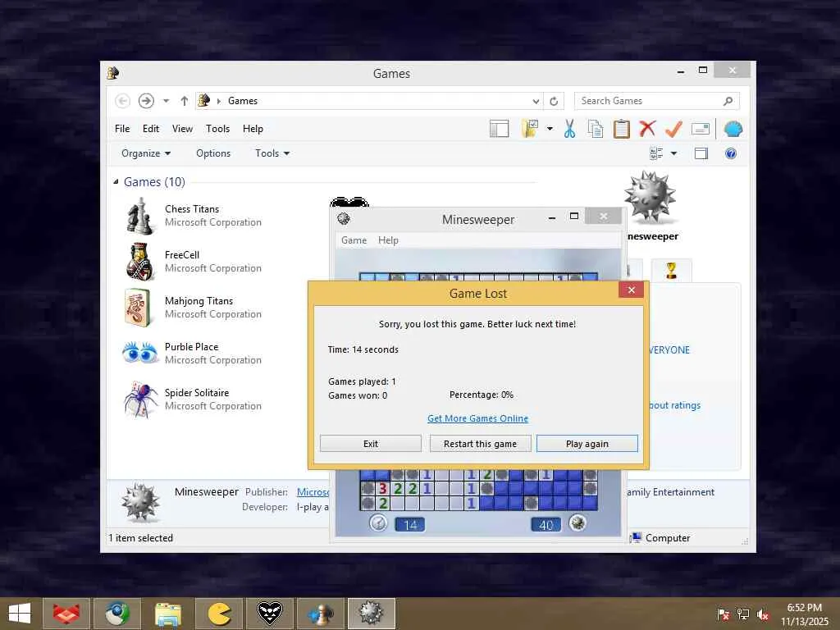The height and width of the screenshot is (630, 840).
Task: Click the Minesweeper taskbar icon
Action: pos(372,614)
